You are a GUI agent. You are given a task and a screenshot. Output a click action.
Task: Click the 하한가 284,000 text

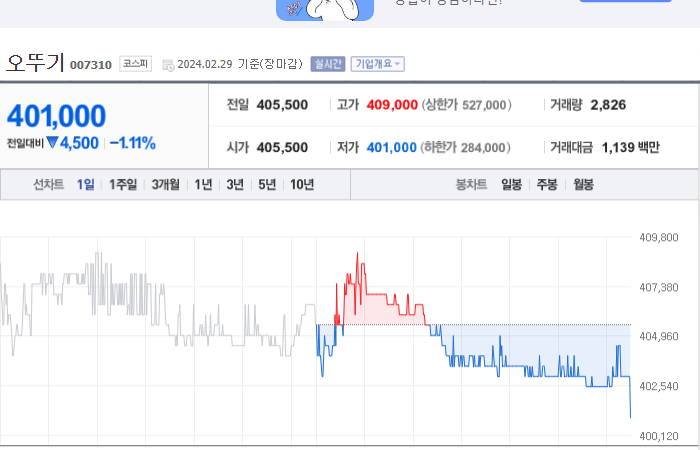[465, 147]
